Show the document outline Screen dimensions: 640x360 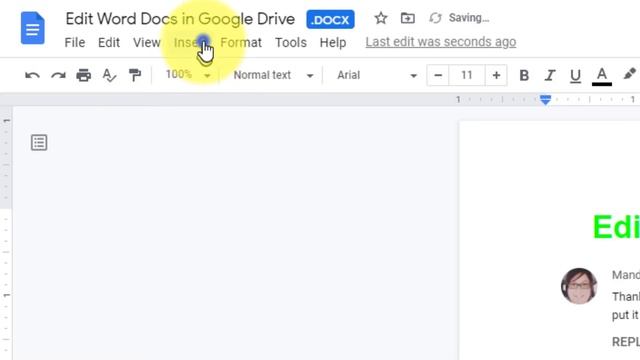click(39, 142)
